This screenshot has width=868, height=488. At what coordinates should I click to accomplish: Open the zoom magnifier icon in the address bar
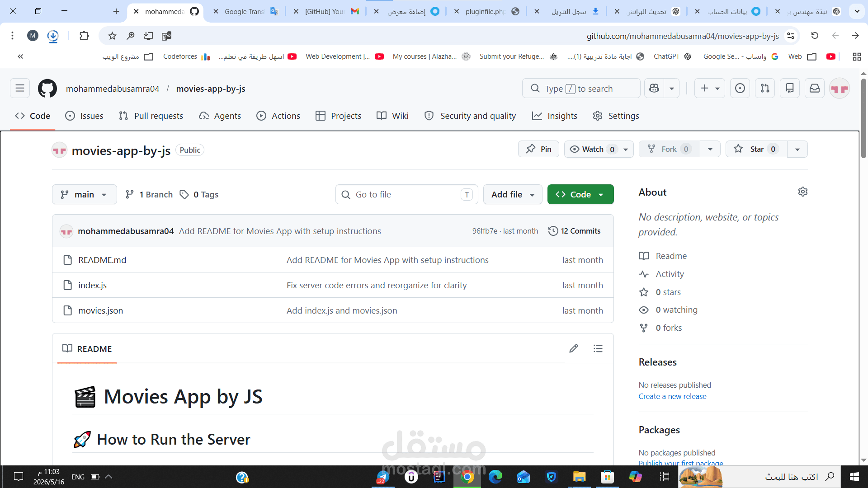point(131,36)
